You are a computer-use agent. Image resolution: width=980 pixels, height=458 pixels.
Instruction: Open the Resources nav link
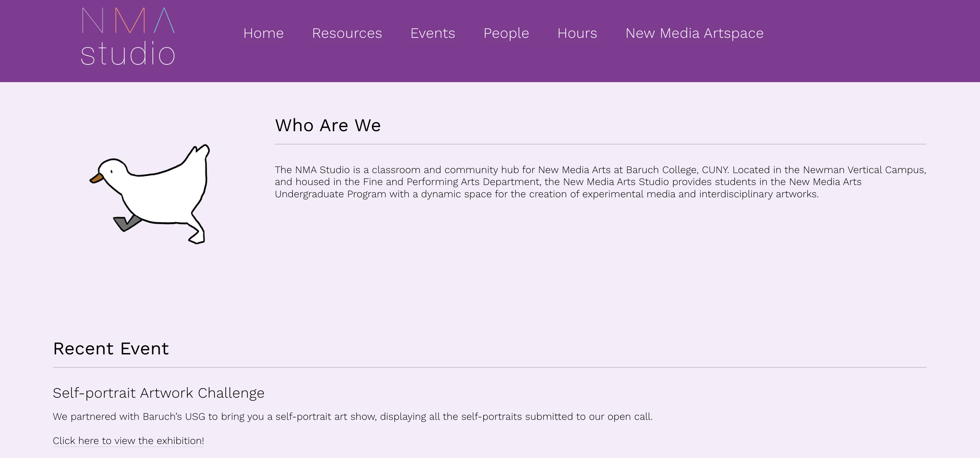(347, 33)
